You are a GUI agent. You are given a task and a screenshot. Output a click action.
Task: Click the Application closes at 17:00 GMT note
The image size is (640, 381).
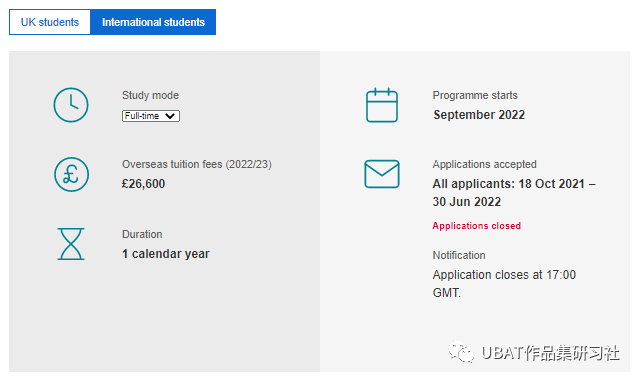(x=504, y=283)
